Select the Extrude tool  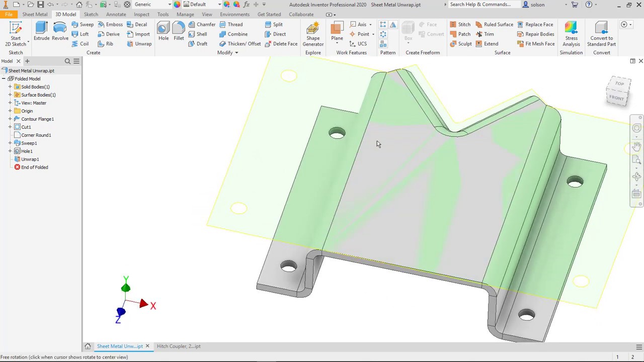coord(42,31)
